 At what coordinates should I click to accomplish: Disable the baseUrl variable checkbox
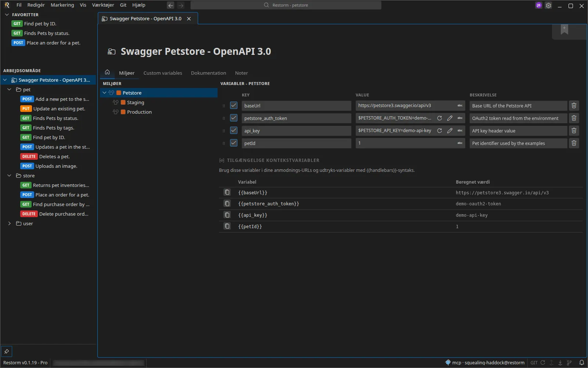(234, 106)
